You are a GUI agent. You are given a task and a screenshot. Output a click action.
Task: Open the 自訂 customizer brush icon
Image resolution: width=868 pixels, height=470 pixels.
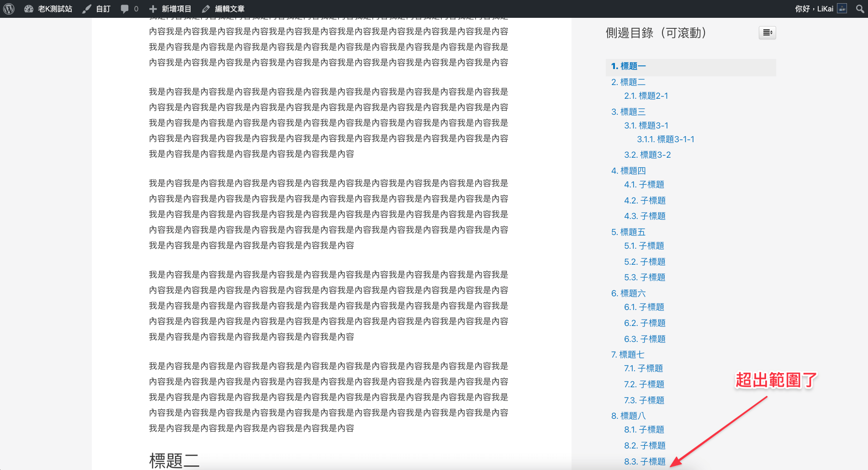87,9
